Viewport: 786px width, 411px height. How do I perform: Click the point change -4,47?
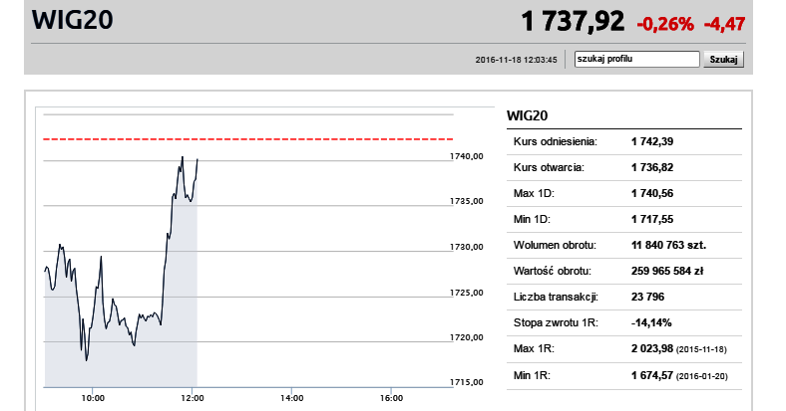[724, 24]
